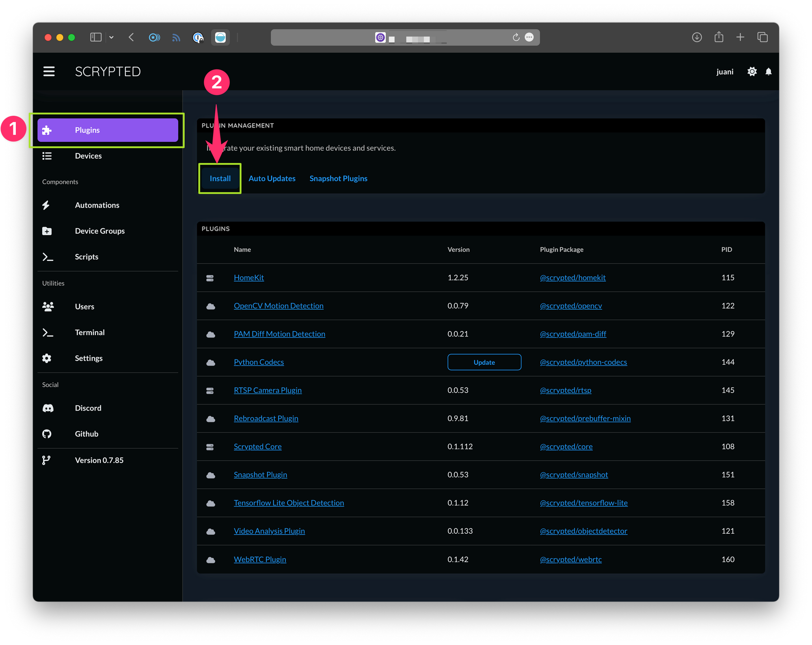Click Safari share icon
The image size is (812, 645).
(x=719, y=37)
